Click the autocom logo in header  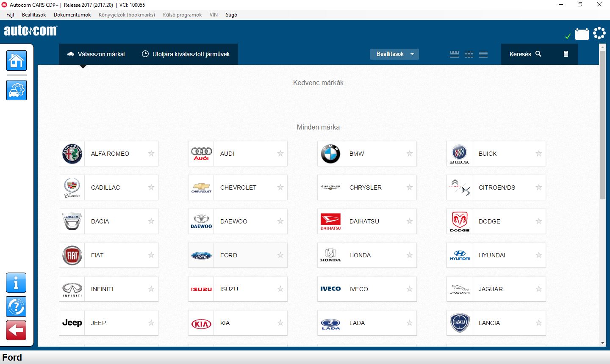click(30, 31)
